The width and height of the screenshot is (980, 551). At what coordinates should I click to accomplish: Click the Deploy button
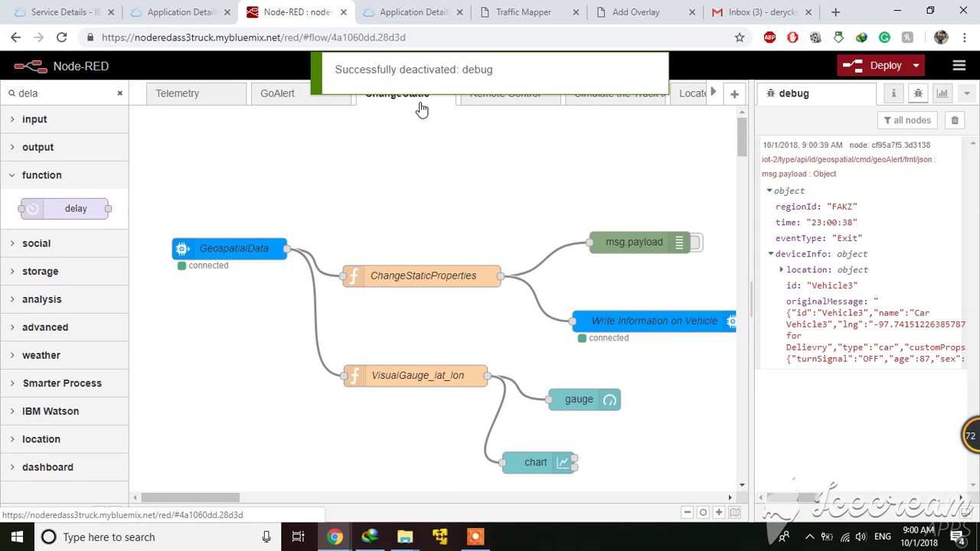[874, 66]
